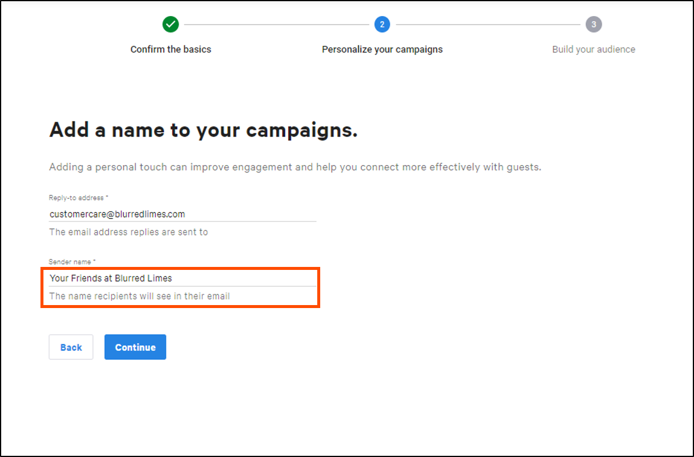The height and width of the screenshot is (457, 694).
Task: Click the Reply-to address field label
Action: [78, 198]
